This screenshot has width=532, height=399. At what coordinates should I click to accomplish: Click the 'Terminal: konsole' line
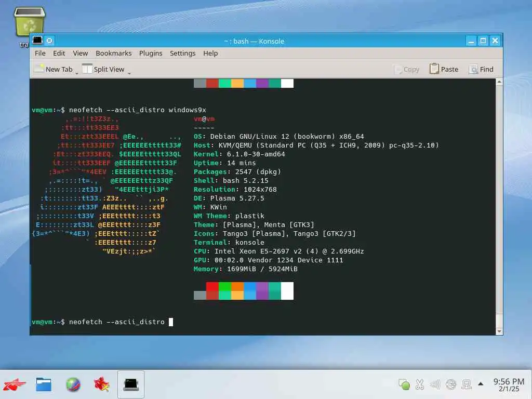tap(229, 242)
